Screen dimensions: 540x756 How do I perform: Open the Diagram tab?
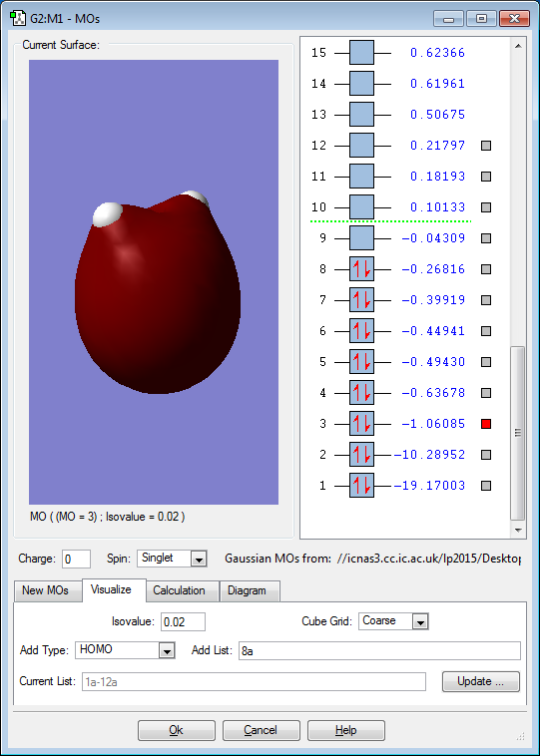click(247, 590)
